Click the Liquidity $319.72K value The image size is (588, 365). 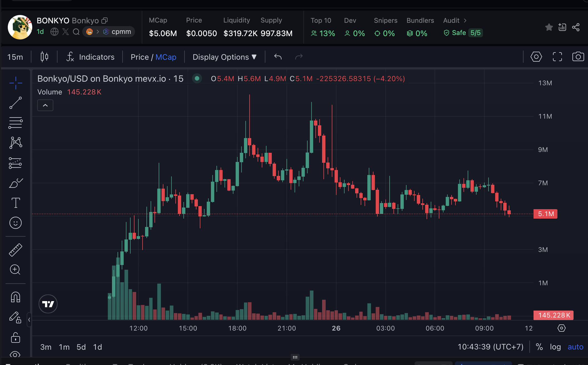click(x=240, y=33)
